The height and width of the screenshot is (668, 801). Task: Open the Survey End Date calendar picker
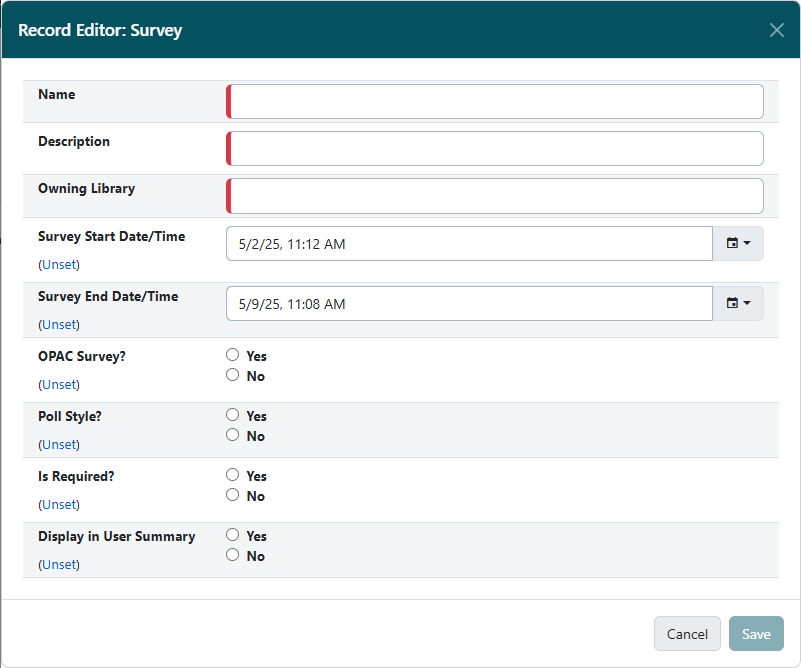point(738,303)
